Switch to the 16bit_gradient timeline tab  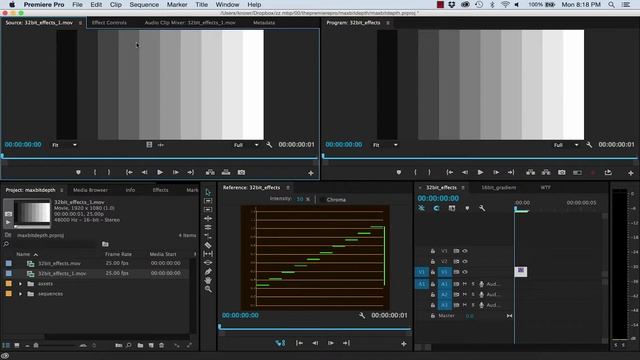click(x=498, y=188)
